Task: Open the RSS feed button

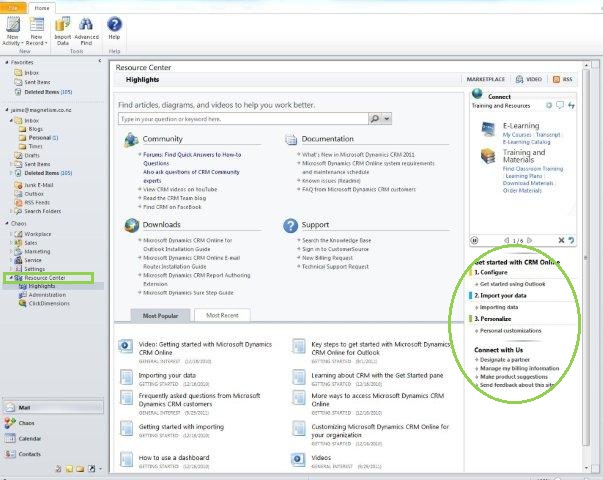Action: 563,79
